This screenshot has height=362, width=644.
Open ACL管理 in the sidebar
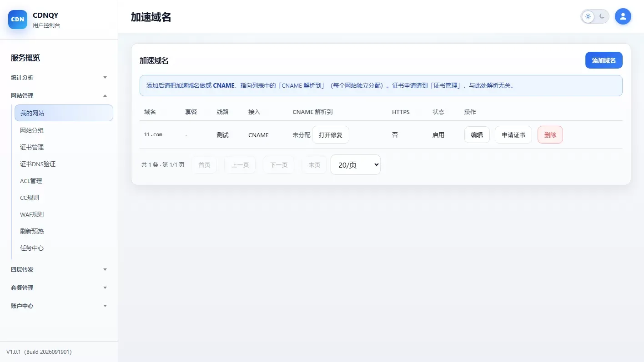[x=64, y=181]
